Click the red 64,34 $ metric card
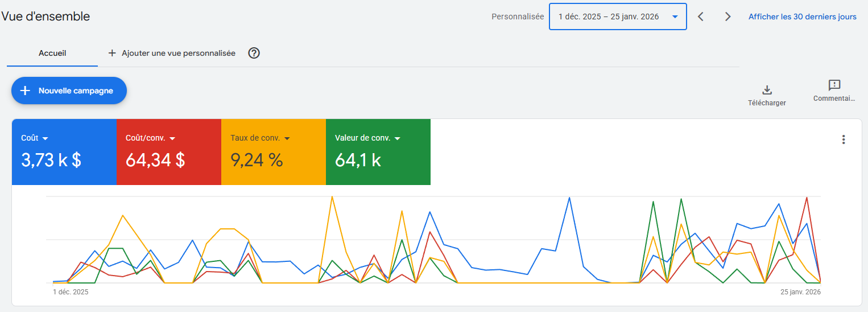868x312 pixels. pos(168,161)
